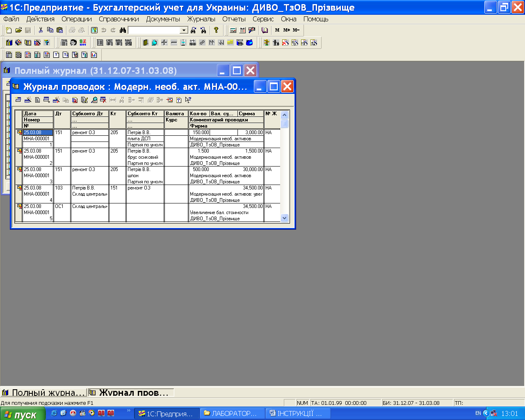
Task: Open the Операции menu
Action: tap(77, 19)
